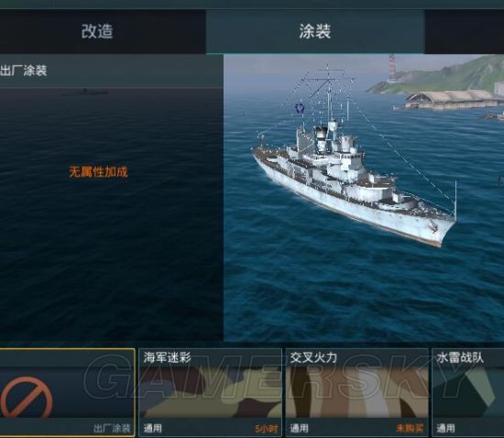The image size is (504, 438).
Task: Click the 无属性加成 bonus text
Action: [x=98, y=172]
